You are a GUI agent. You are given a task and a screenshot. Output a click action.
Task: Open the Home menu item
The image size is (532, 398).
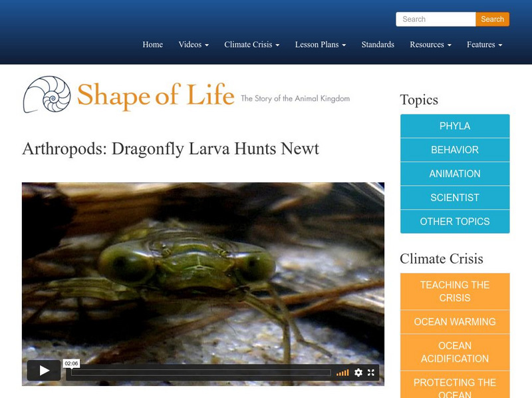click(x=152, y=45)
